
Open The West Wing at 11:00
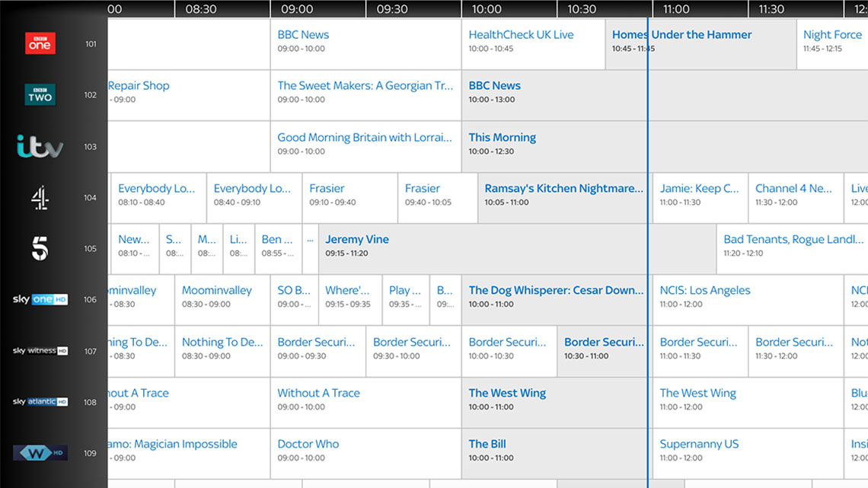748,402
